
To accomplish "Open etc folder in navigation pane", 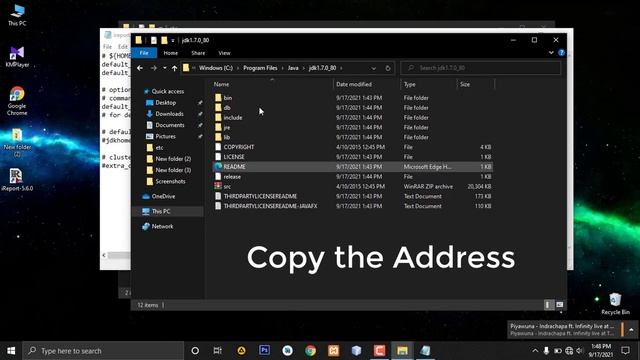I will click(x=159, y=148).
